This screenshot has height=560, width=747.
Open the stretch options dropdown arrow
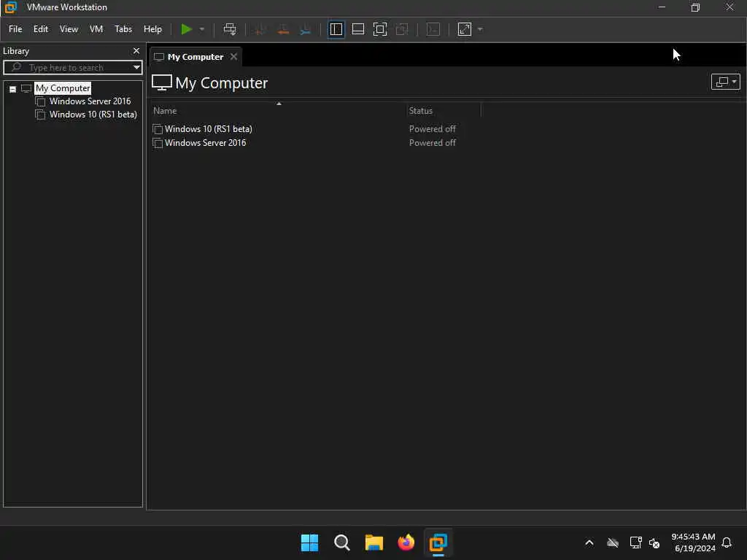tap(480, 29)
